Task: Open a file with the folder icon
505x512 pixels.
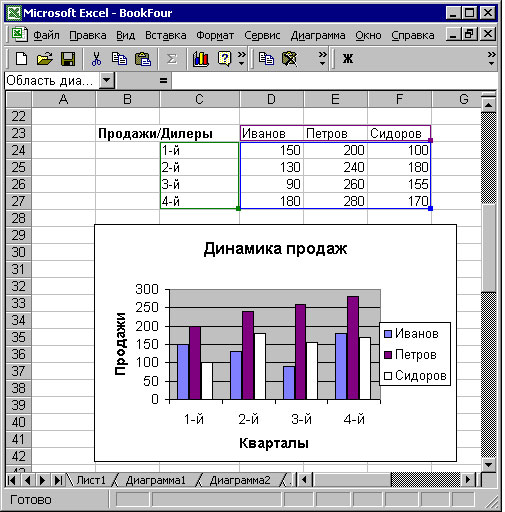Action: pyautogui.click(x=44, y=59)
